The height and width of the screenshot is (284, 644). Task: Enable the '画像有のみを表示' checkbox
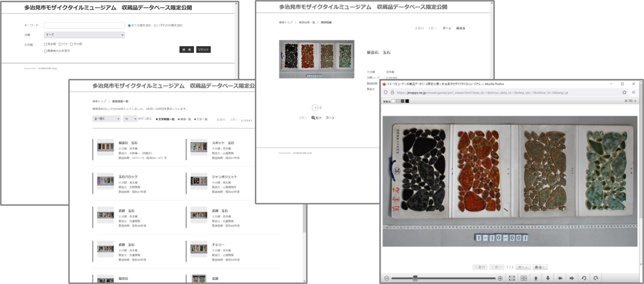click(45, 51)
